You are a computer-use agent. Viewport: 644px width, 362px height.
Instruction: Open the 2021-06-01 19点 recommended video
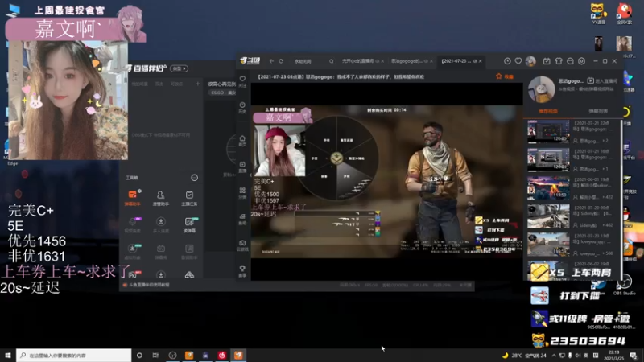click(x=548, y=188)
